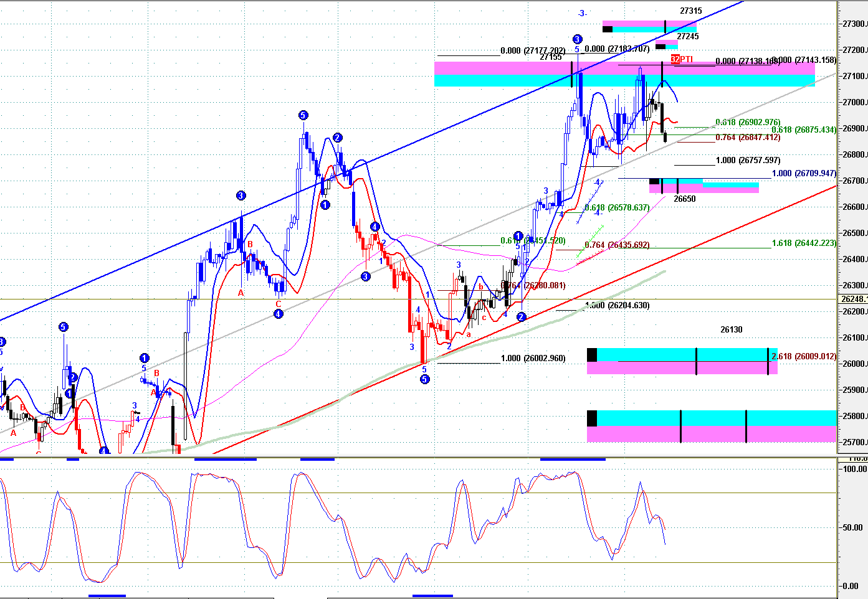Select the 0.764 (26847.412) retracement label
The width and height of the screenshot is (868, 599).
pos(748,138)
